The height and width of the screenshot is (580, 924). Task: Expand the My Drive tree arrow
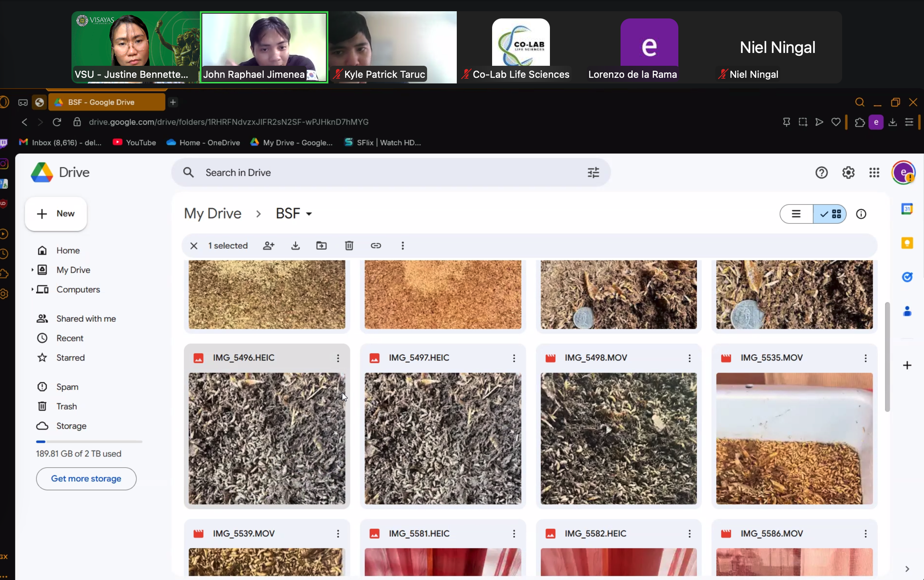click(32, 270)
